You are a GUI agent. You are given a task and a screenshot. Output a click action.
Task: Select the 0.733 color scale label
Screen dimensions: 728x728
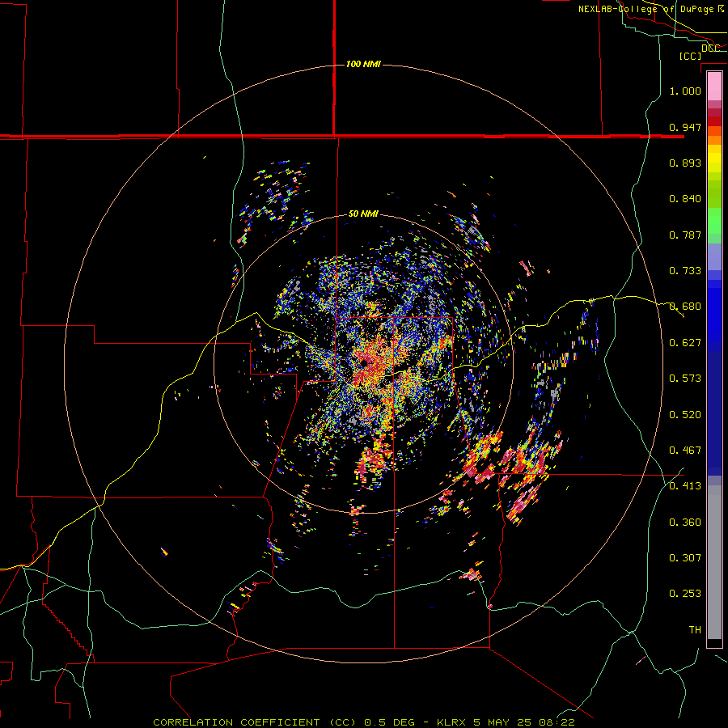(685, 271)
